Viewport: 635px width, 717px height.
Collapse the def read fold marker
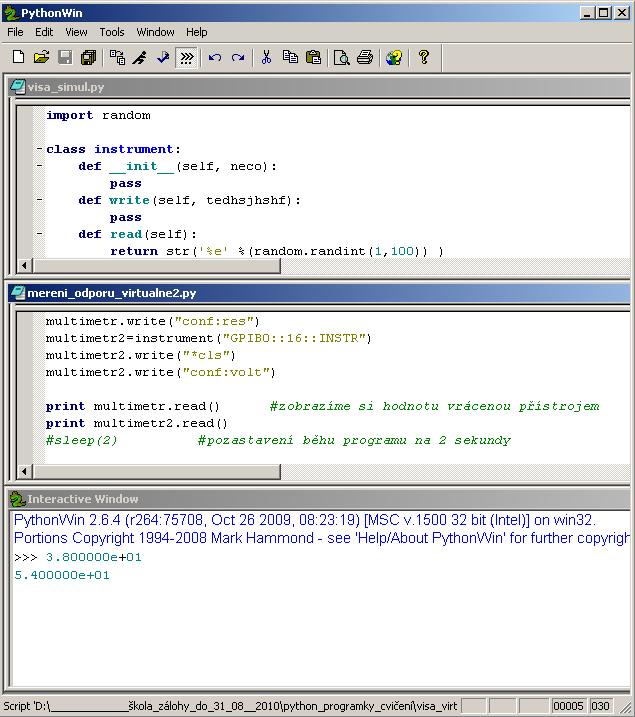click(x=39, y=233)
